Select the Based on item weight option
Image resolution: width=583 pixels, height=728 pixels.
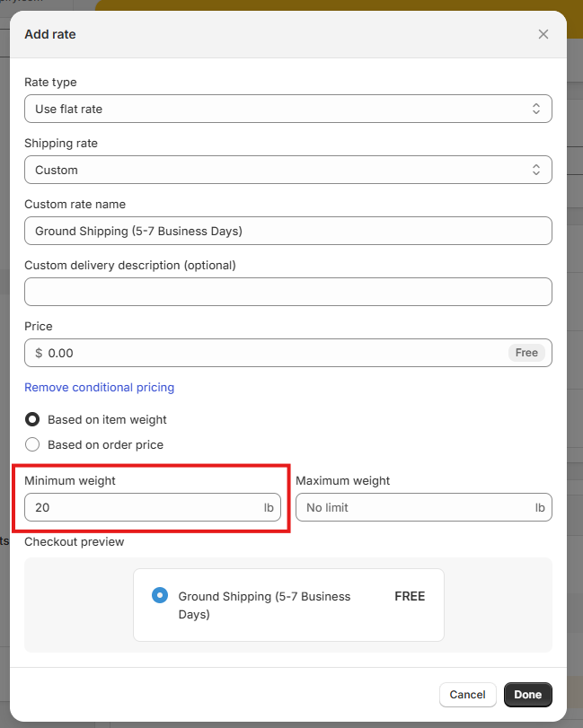(x=32, y=419)
